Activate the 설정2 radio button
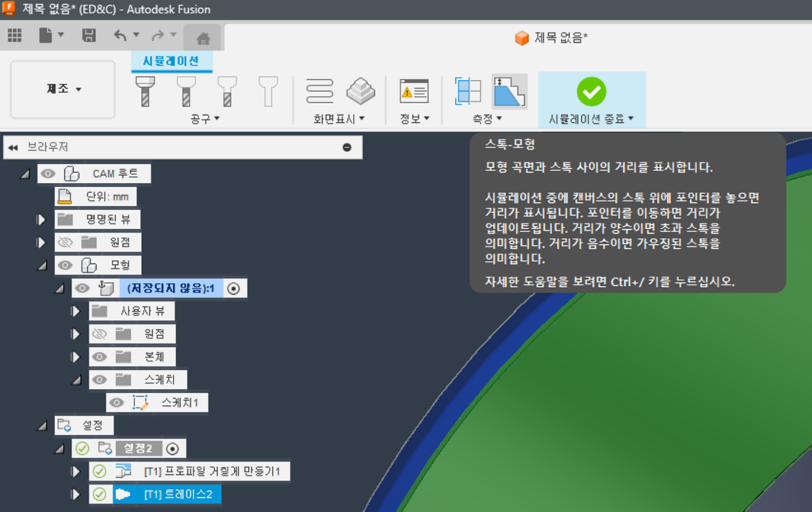812x512 pixels. (172, 449)
